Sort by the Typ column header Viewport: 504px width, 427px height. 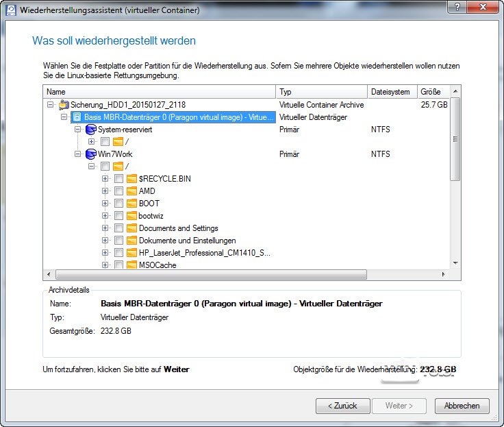pyautogui.click(x=321, y=92)
